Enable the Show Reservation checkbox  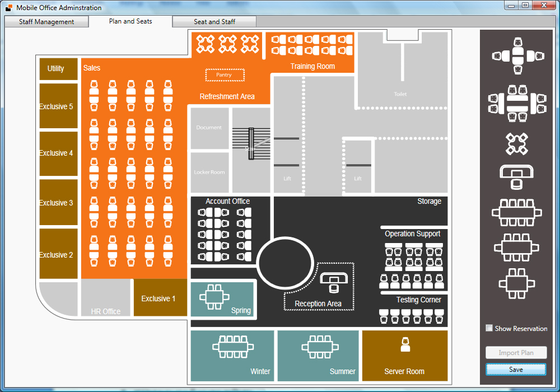coord(489,328)
